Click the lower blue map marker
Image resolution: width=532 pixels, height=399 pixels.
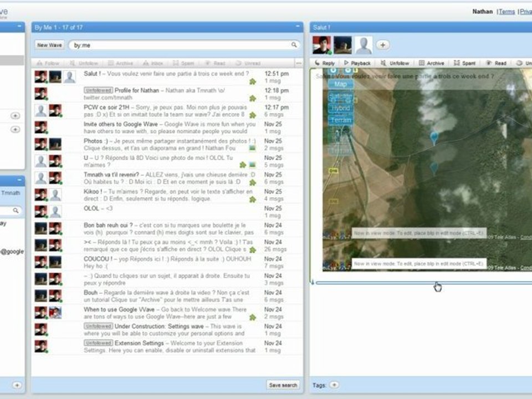pyautogui.click(x=433, y=167)
